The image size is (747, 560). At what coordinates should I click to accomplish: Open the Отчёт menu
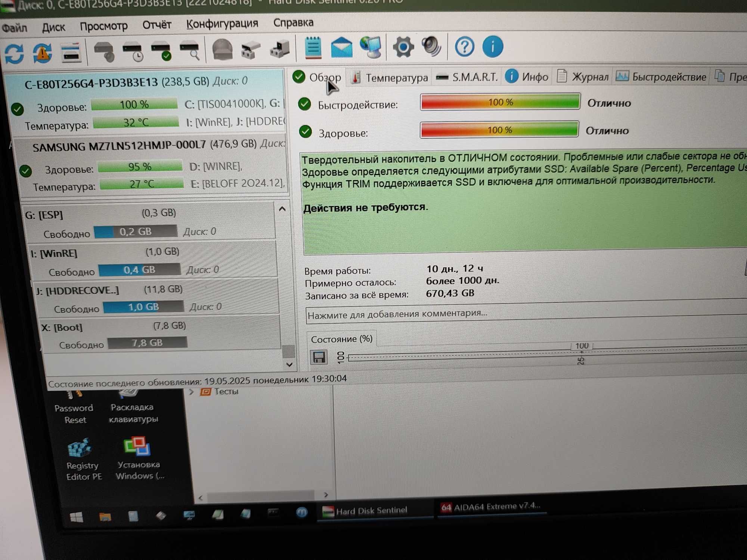point(156,25)
